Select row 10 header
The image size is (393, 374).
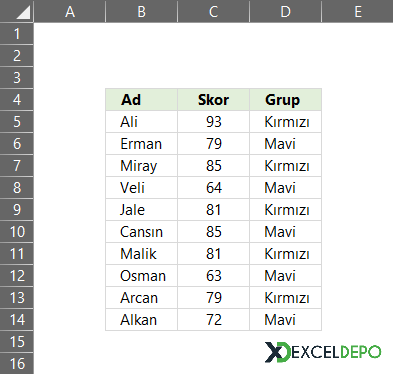point(17,232)
